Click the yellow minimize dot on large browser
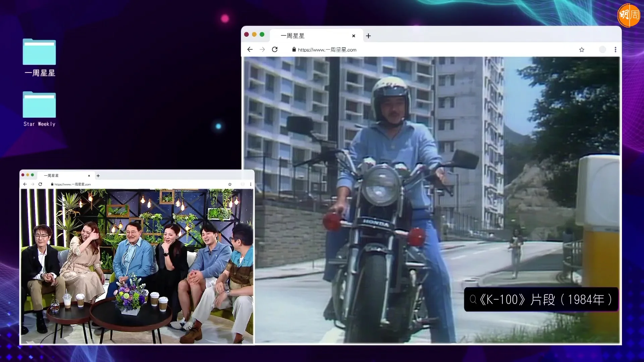The image size is (644, 362). (254, 35)
